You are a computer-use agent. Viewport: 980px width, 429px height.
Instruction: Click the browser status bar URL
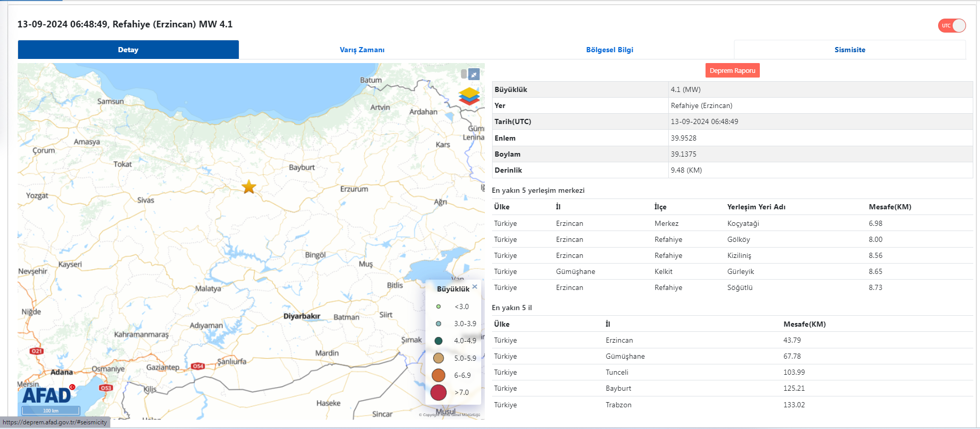[55, 422]
